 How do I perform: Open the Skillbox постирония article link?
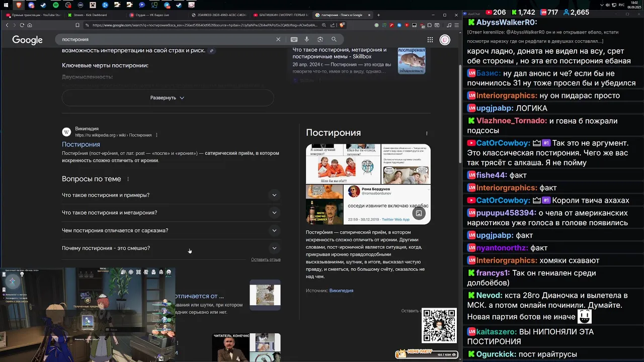pos(340,53)
